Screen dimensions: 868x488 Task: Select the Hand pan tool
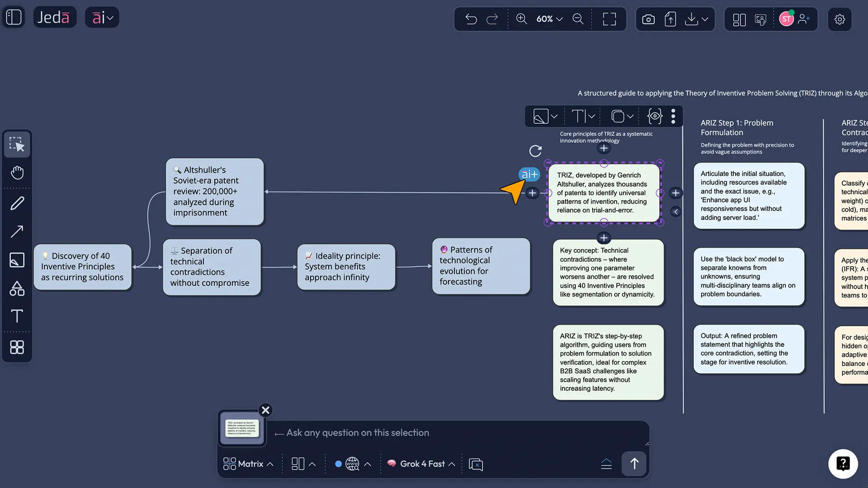pyautogui.click(x=17, y=173)
